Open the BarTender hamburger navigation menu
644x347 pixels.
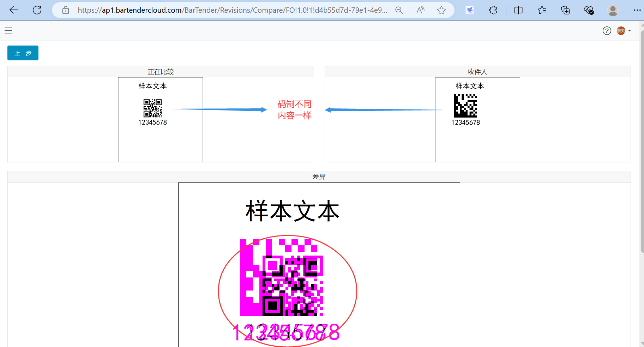8,31
